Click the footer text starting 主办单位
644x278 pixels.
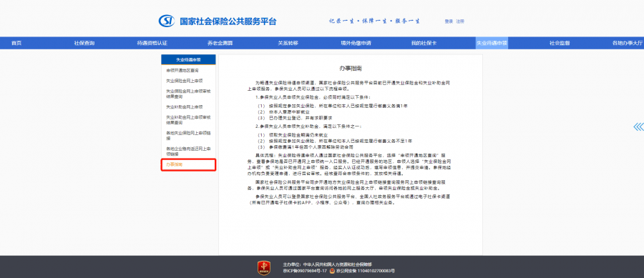pyautogui.click(x=327, y=264)
